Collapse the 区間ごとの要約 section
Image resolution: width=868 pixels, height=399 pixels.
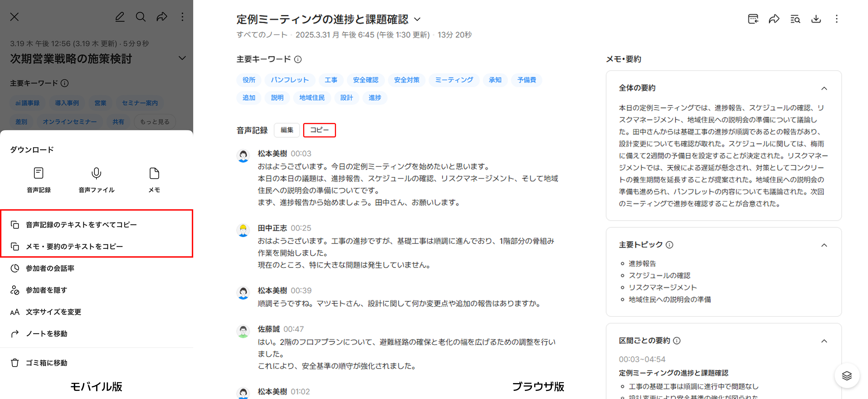824,341
